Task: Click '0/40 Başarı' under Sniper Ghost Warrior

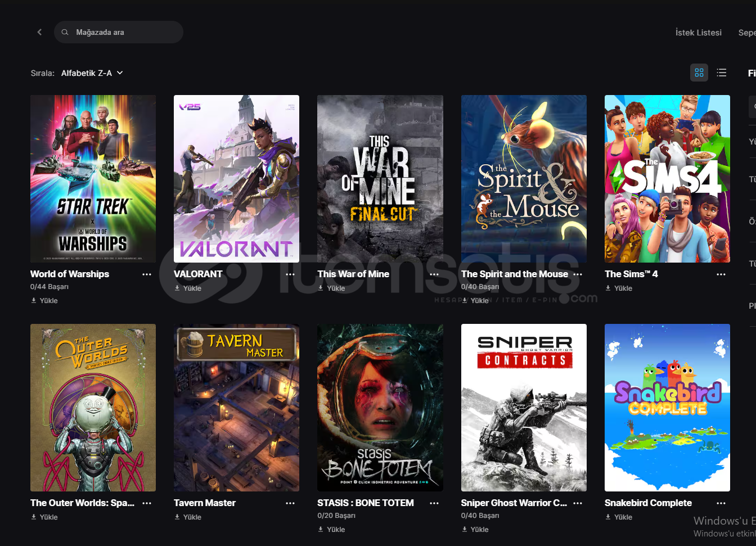Action: click(x=480, y=516)
